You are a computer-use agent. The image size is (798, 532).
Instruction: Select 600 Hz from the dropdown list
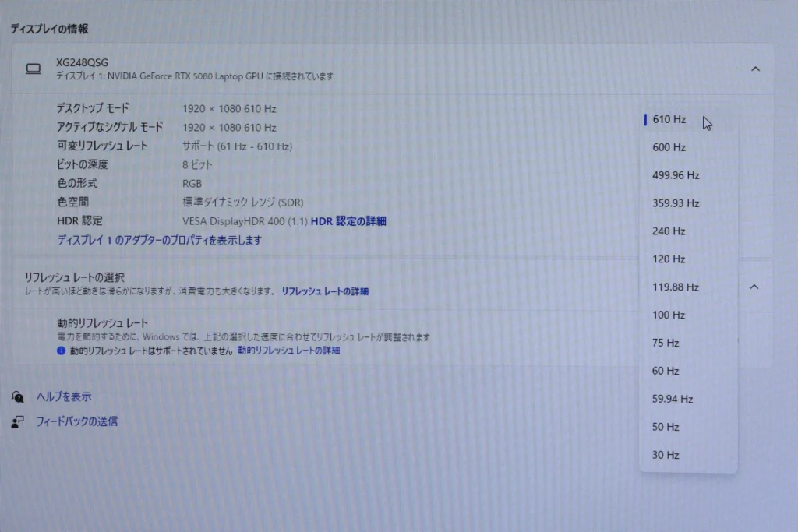669,147
